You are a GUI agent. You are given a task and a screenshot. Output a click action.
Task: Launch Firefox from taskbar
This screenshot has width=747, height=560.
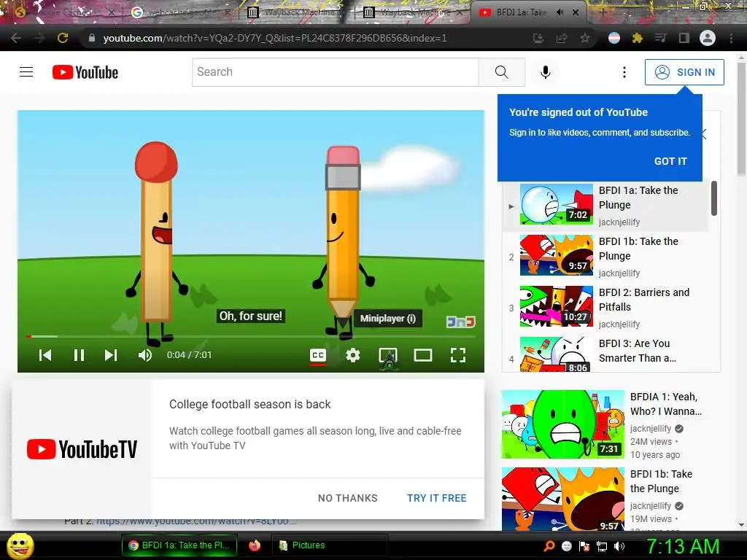(255, 545)
